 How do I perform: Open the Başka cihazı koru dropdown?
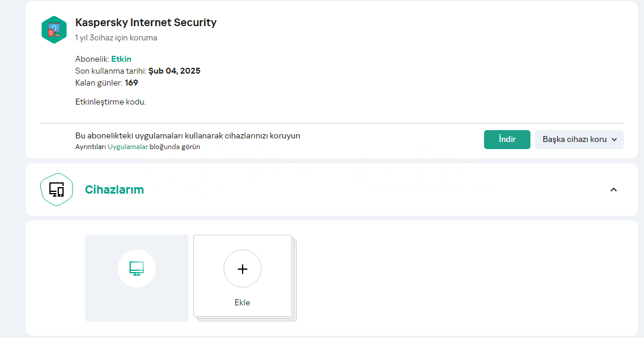[579, 140]
